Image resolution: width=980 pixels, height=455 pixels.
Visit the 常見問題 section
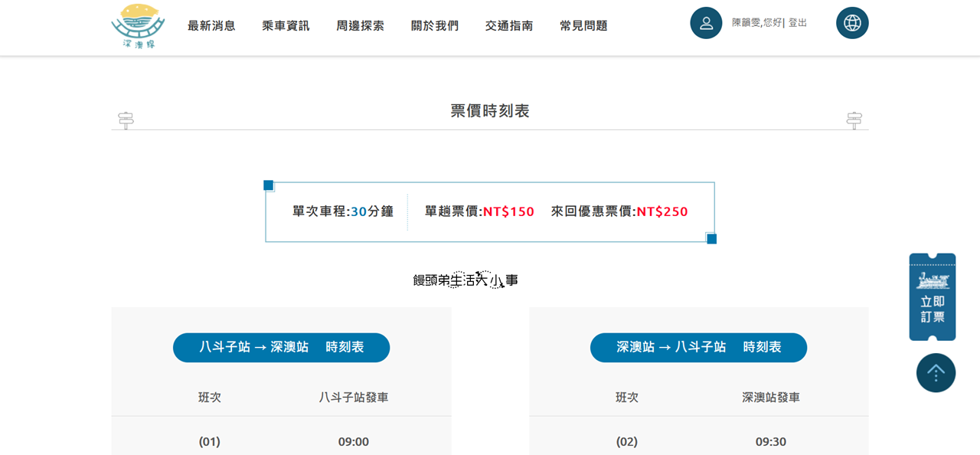pos(583,26)
